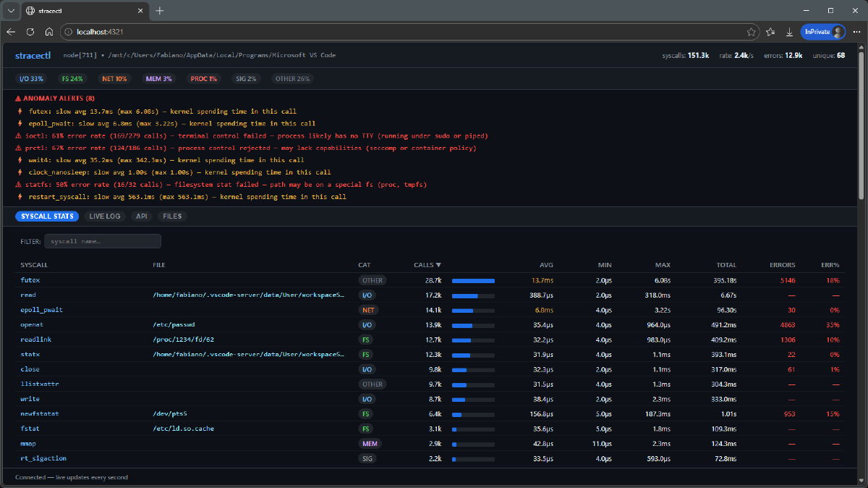The width and height of the screenshot is (868, 488).
Task: Focus the syscall name filter field
Action: tap(103, 241)
